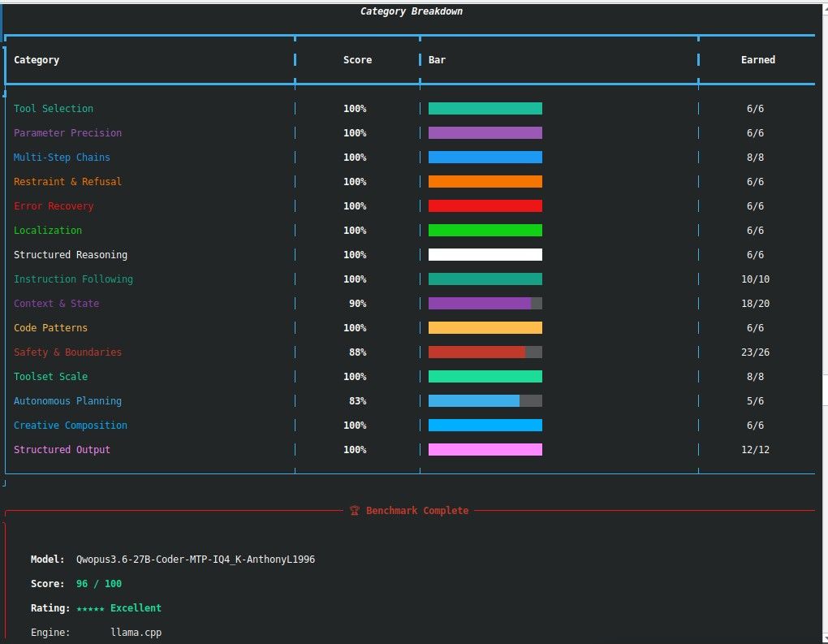Click the five-star Excellent rating stars
This screenshot has height=644, width=828.
pos(90,608)
